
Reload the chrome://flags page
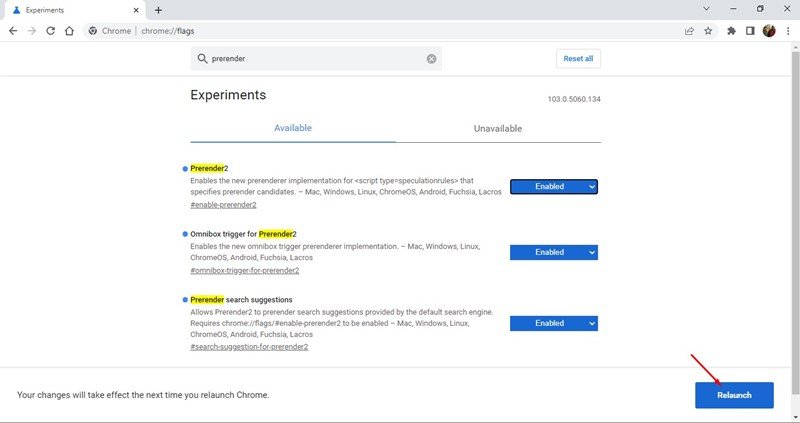[x=51, y=31]
